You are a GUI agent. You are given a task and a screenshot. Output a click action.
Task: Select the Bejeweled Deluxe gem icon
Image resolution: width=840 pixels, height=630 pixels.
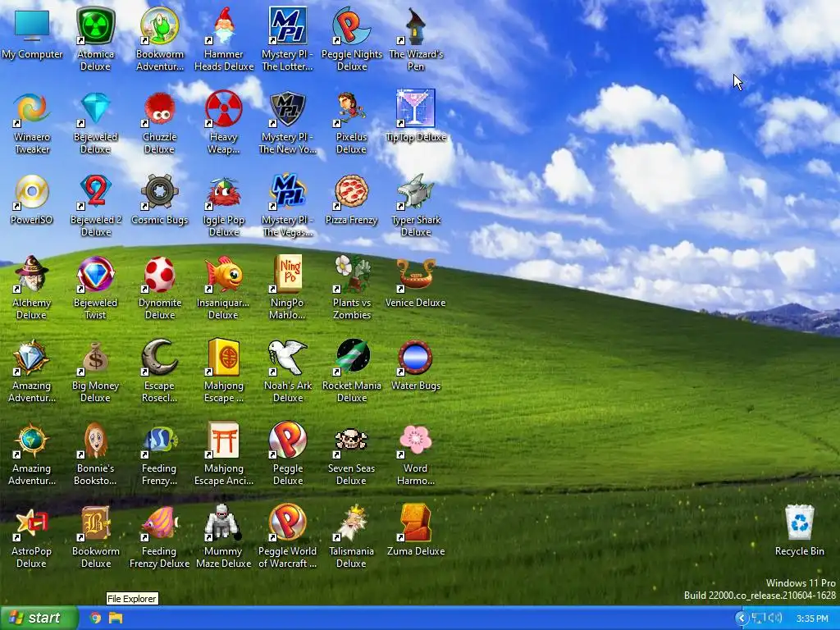pos(95,109)
